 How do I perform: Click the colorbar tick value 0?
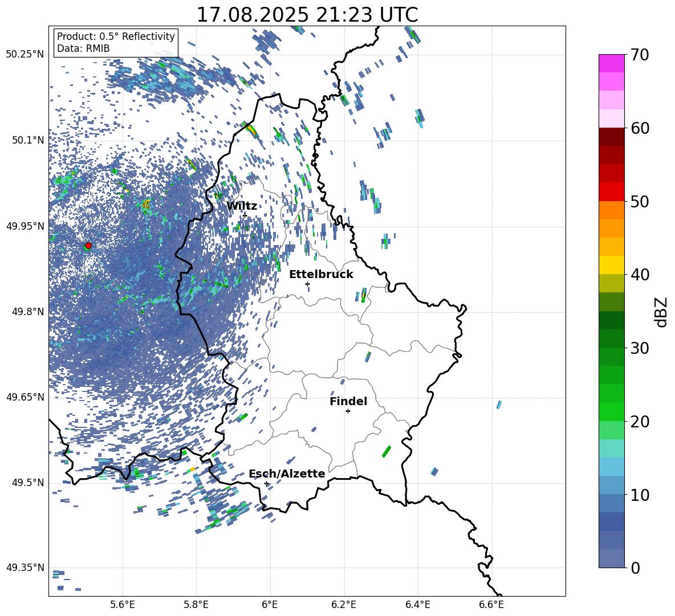(x=635, y=568)
